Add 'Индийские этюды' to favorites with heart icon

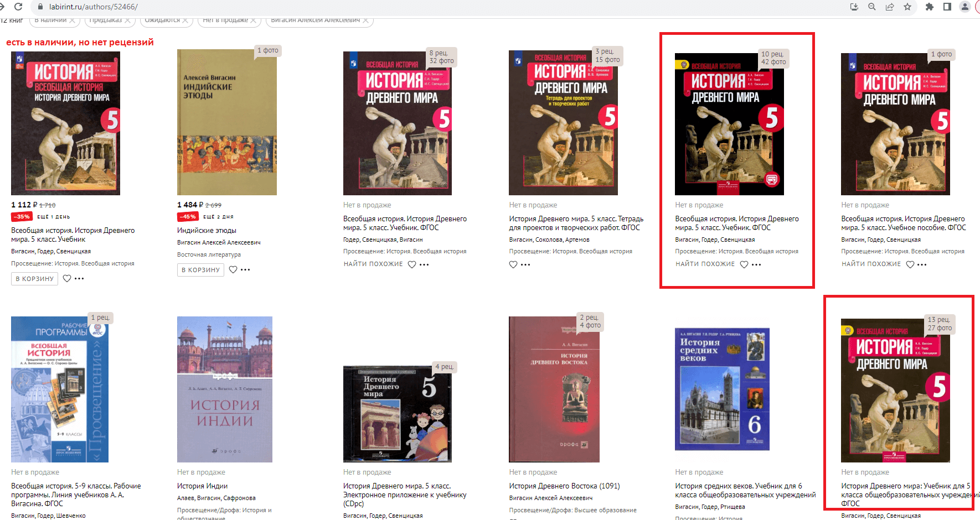point(233,269)
